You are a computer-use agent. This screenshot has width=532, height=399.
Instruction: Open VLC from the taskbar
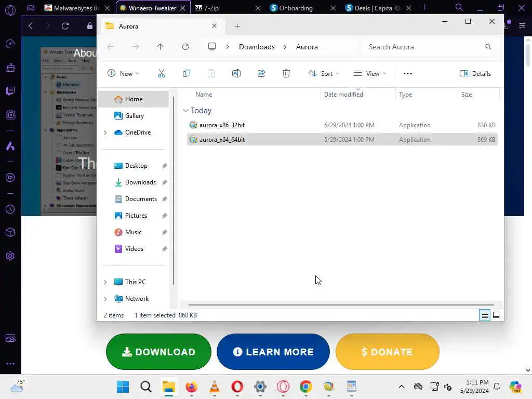point(215,387)
